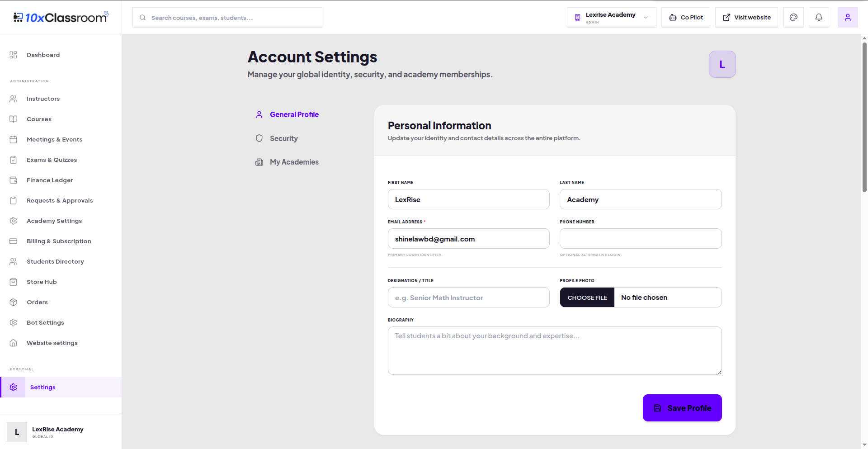Click the Biography text area
Viewport: 868px width, 449px height.
555,350
